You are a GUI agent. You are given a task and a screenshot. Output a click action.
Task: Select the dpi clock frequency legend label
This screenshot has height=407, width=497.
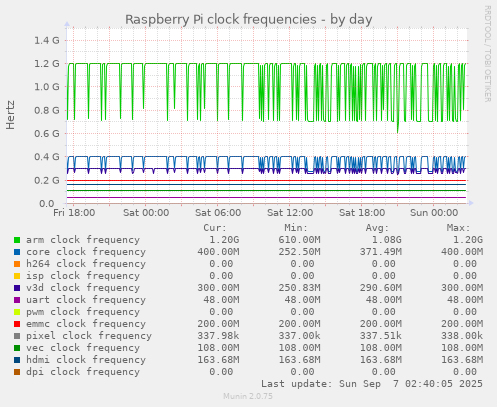pos(83,372)
